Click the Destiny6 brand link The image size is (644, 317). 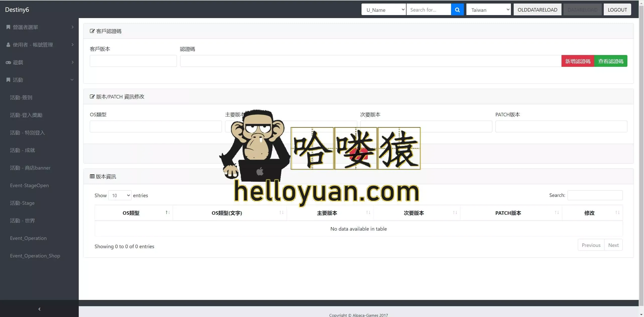17,10
